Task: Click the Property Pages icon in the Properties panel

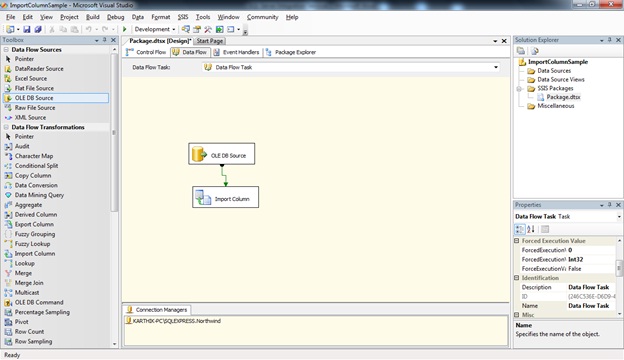Action: tap(545, 229)
